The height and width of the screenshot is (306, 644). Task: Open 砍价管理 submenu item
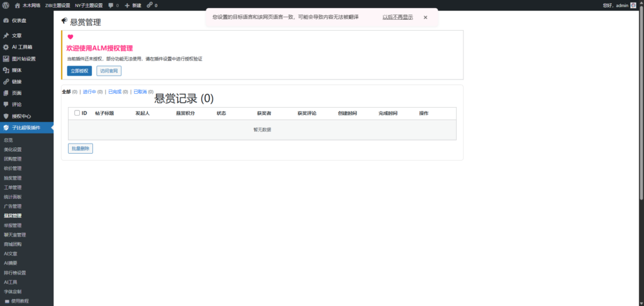[13, 168]
